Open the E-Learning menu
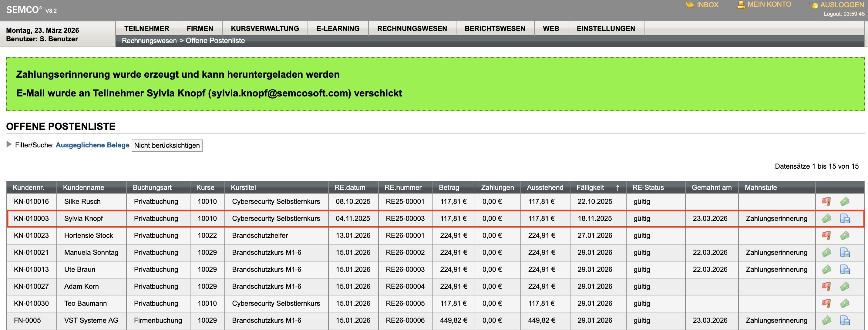The width and height of the screenshot is (868, 330). point(337,28)
